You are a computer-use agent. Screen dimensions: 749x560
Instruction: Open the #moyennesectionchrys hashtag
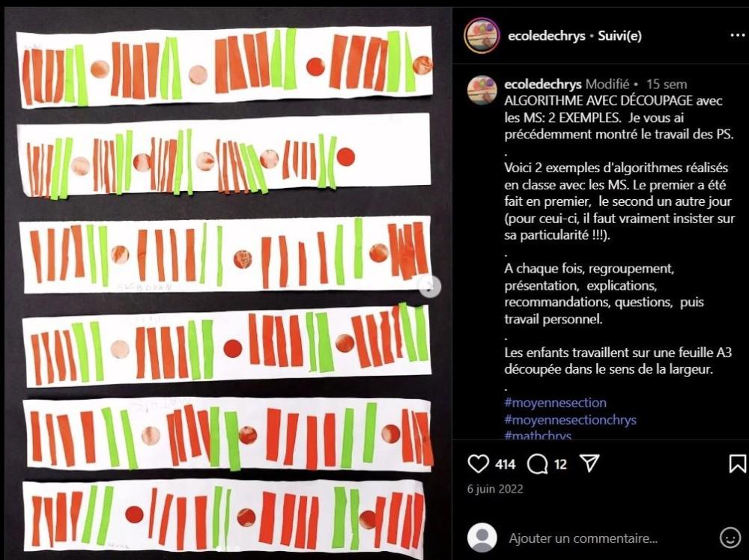(x=570, y=420)
